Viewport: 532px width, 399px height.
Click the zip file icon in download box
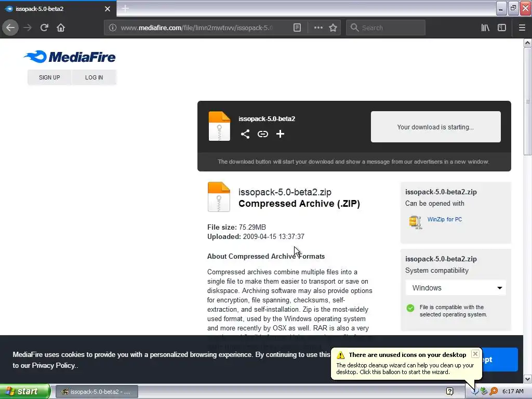219,126
